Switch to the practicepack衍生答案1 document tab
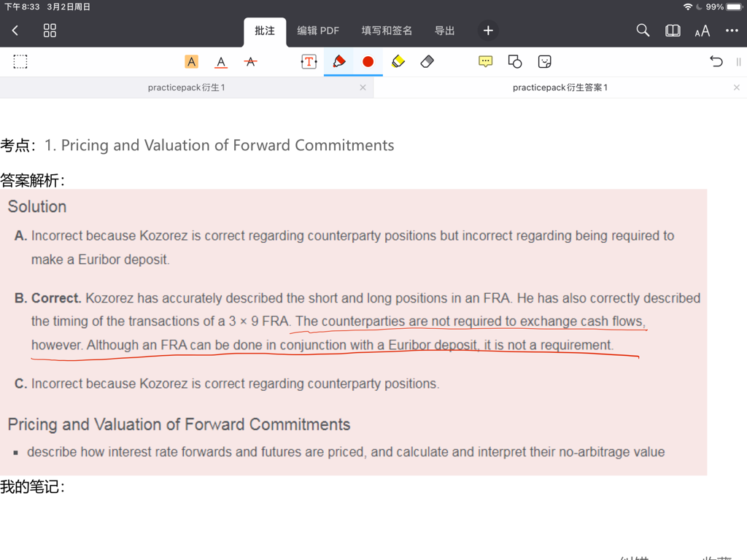 click(560, 87)
